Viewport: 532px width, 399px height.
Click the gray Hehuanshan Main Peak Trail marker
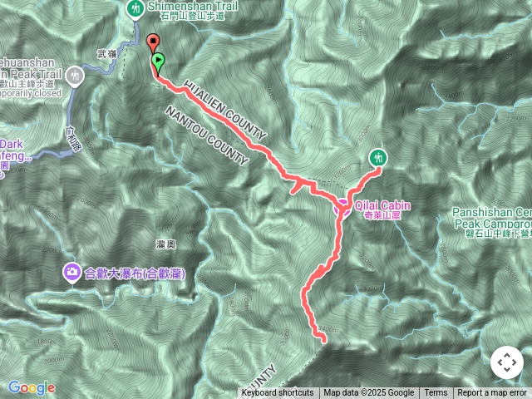[76, 76]
